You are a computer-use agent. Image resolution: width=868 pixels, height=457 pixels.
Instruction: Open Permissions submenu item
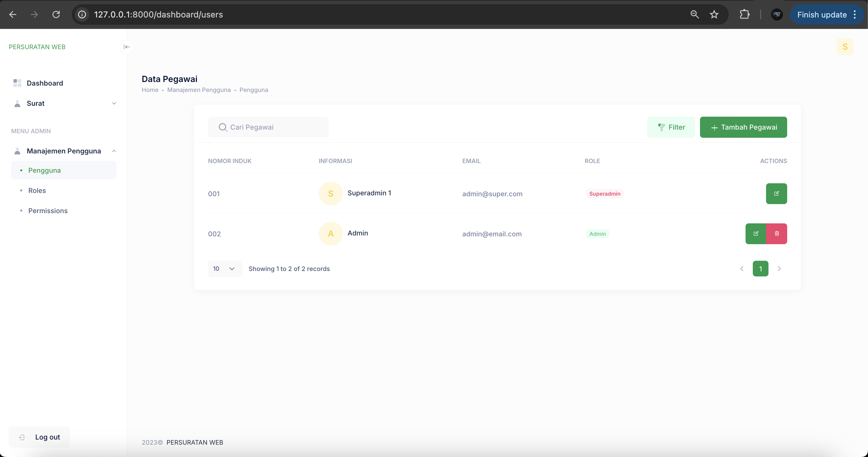48,210
